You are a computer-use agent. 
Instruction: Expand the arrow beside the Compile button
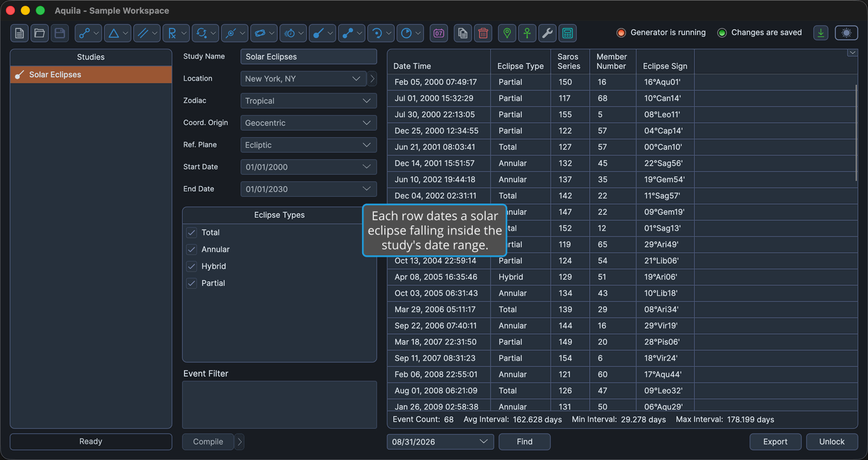tap(240, 442)
